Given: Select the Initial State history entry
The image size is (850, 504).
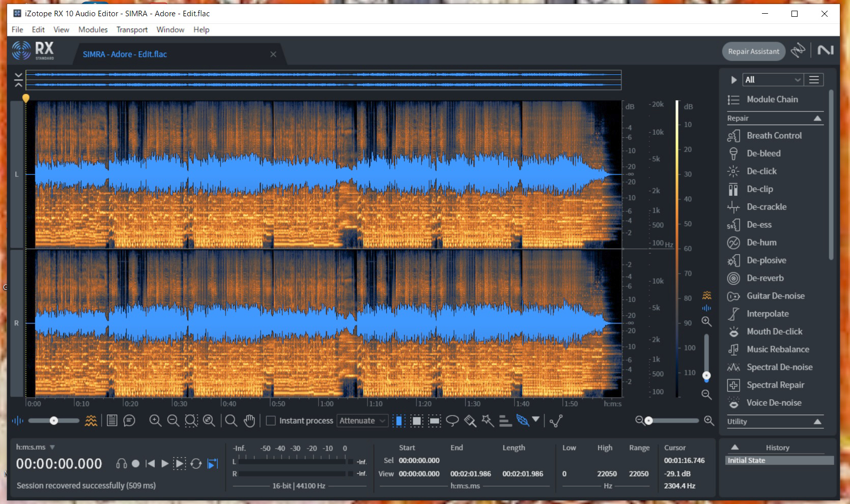Looking at the screenshot, I should 780,460.
